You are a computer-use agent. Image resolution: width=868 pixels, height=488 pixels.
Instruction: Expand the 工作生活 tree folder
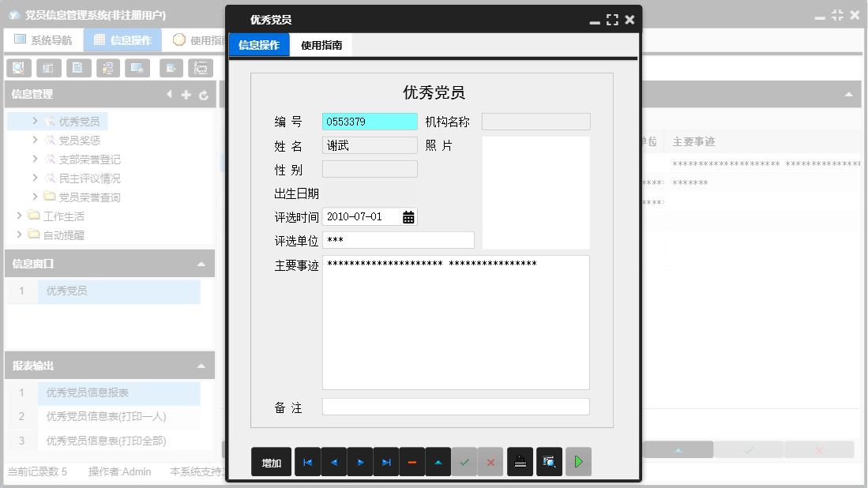(21, 216)
